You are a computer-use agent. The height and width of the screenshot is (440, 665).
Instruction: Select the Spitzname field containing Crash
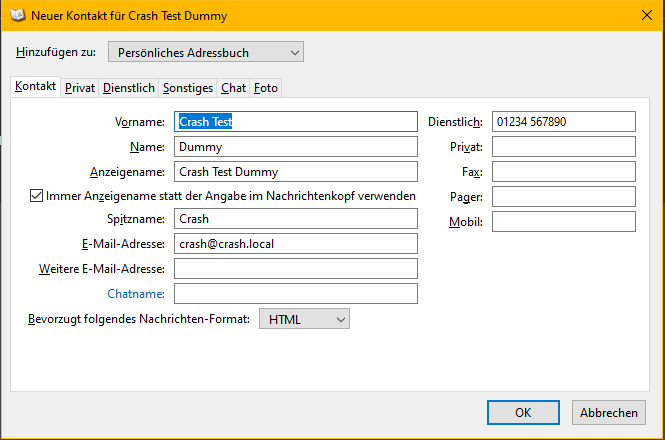pyautogui.click(x=295, y=218)
